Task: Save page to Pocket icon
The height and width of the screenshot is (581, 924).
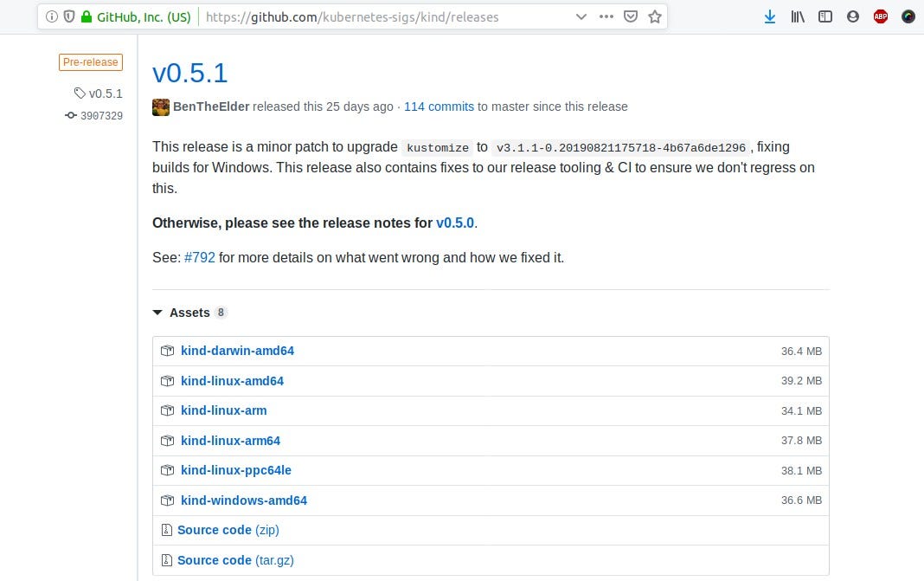Action: pos(631,17)
